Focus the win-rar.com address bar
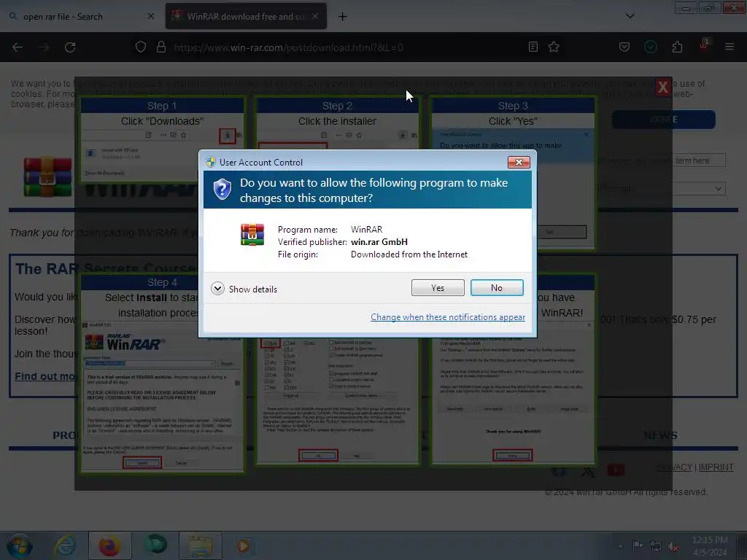Viewport: 747px width, 560px height. coord(288,47)
